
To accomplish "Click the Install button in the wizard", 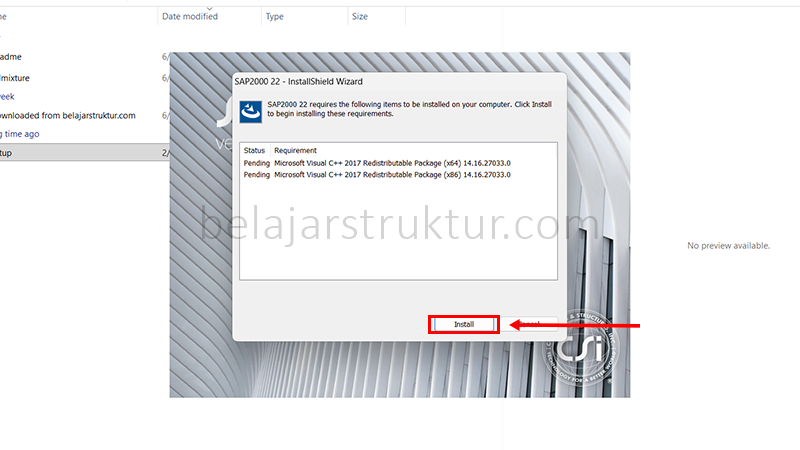I will tap(464, 324).
